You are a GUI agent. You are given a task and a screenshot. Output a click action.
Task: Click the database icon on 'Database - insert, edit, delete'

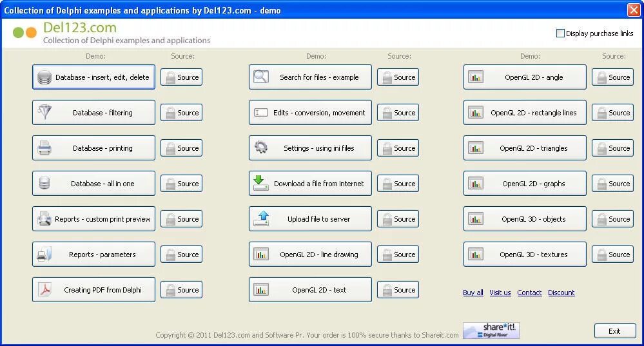pyautogui.click(x=44, y=77)
